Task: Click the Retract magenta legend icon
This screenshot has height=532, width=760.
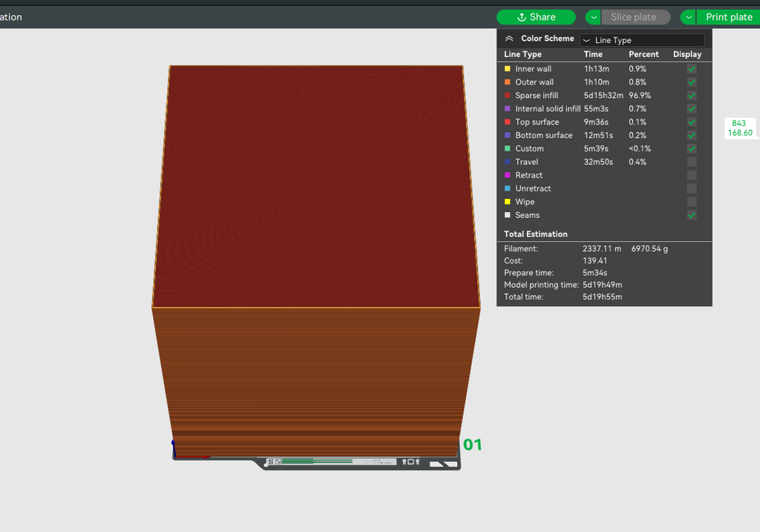Action: [508, 175]
